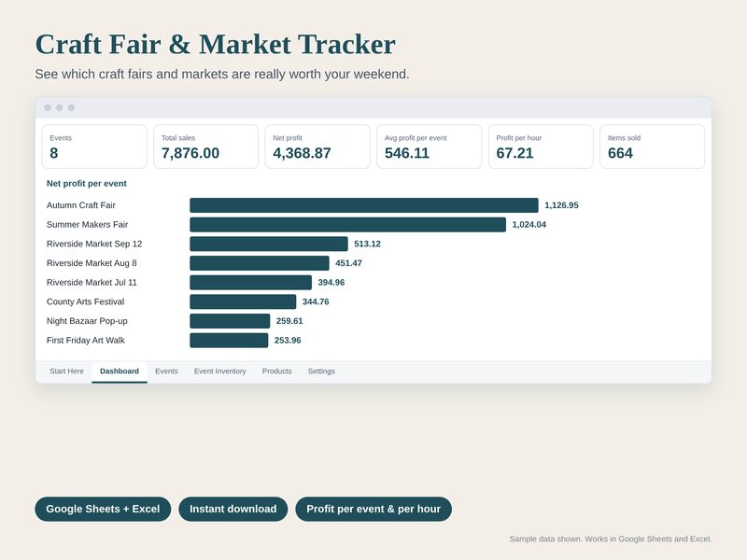Select the Total sales card 7,876.00
The height and width of the screenshot is (560, 747).
205,147
